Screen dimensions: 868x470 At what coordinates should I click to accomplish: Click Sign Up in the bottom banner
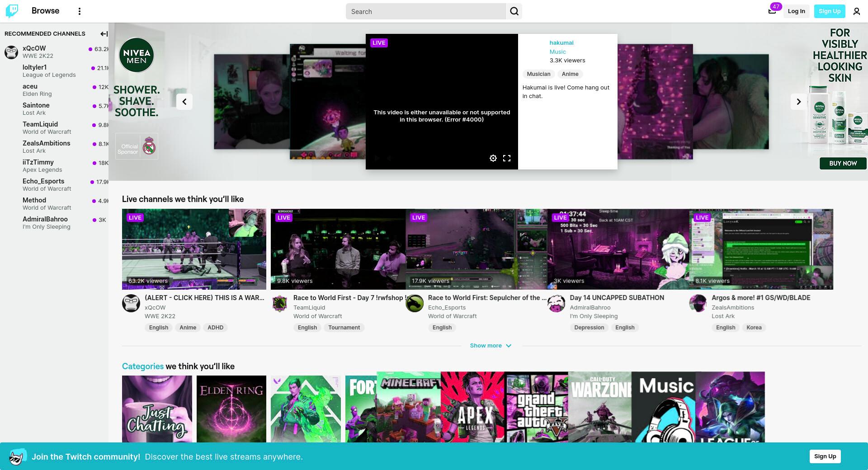(825, 456)
